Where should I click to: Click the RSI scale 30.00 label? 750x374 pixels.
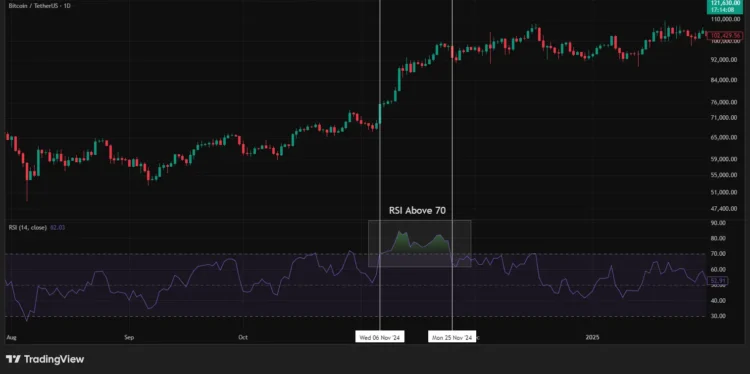pyautogui.click(x=719, y=316)
